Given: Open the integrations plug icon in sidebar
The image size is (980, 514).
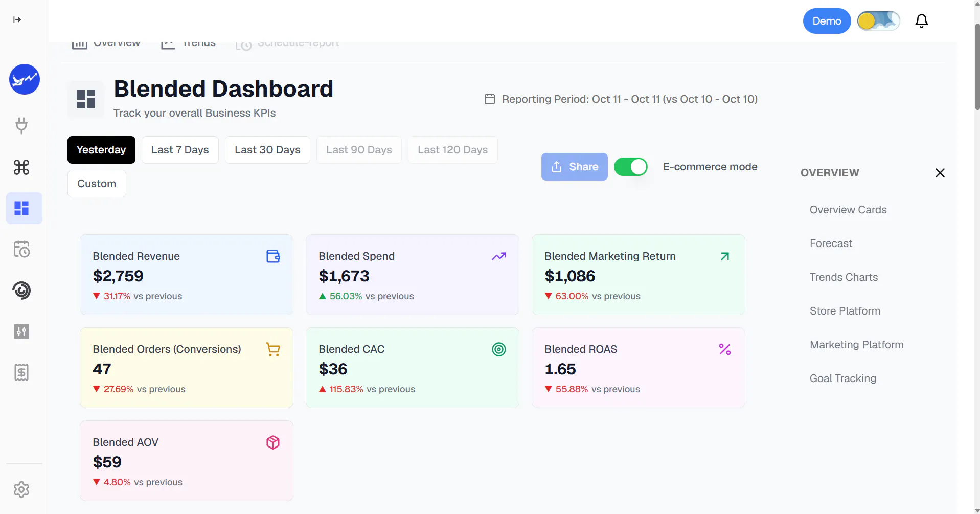Looking at the screenshot, I should click(21, 125).
